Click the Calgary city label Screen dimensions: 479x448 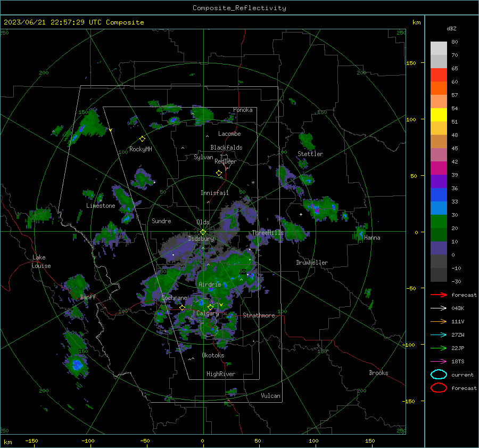pos(208,313)
